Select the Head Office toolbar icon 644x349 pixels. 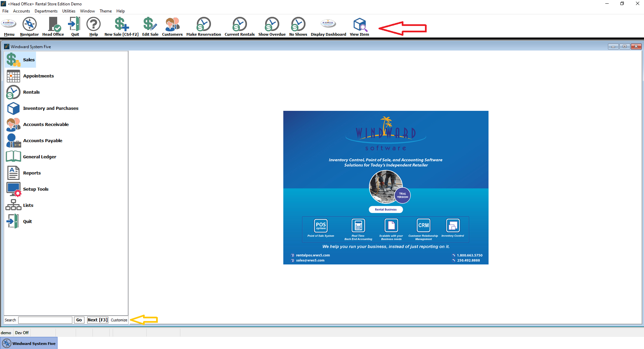click(x=53, y=27)
